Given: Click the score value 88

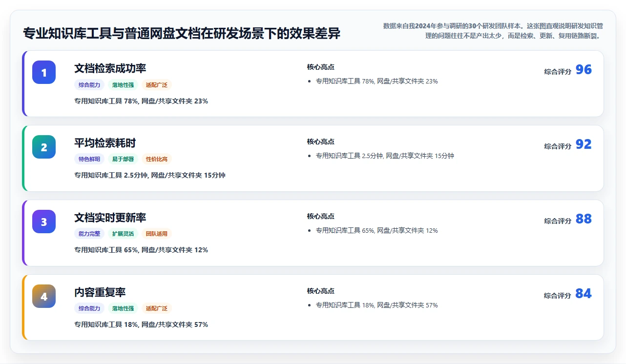Looking at the screenshot, I should tap(584, 219).
